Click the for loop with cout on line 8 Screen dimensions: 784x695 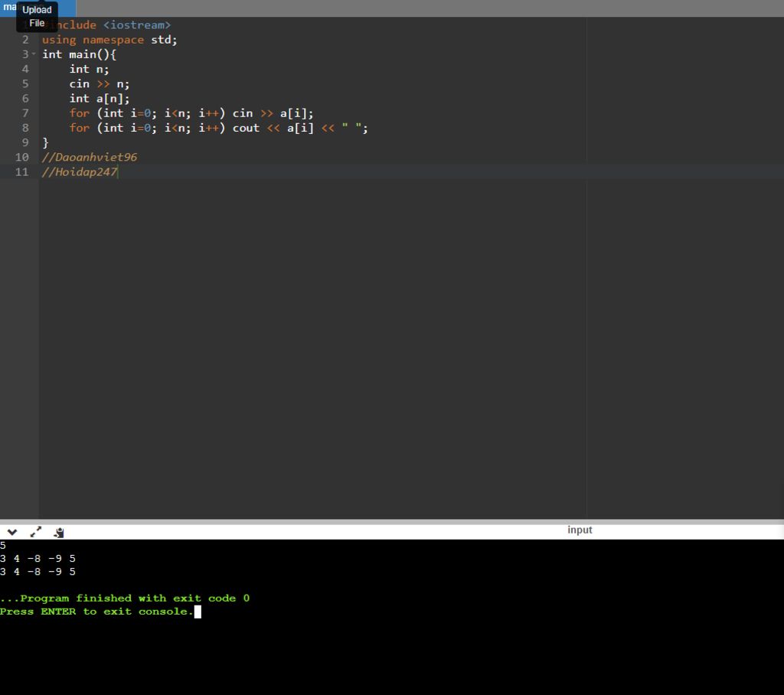pyautogui.click(x=218, y=128)
